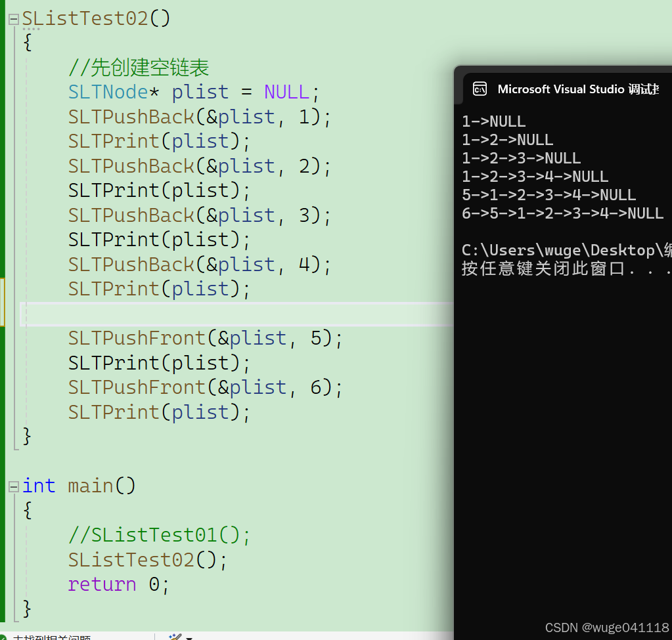Place cursor on SLTNode* plist declaration line
Screen dimensions: 672x640
[190, 91]
